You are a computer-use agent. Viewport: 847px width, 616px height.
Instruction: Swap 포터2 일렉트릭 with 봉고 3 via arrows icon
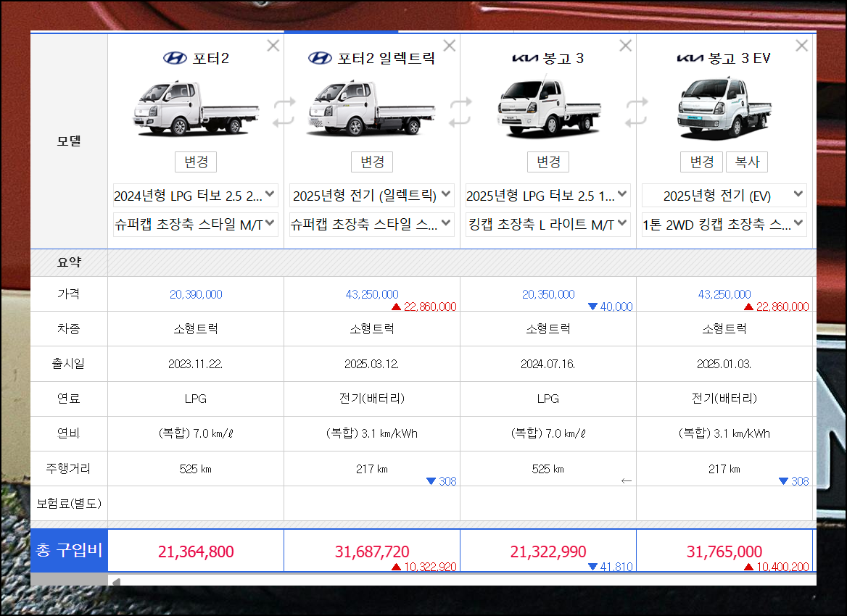460,112
